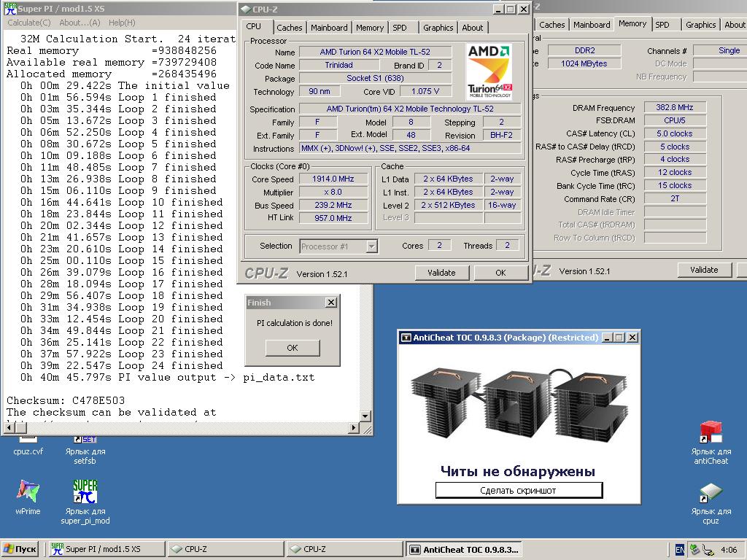This screenshot has height=560, width=747.
Task: Open the About...(A) menu in Super PI
Action: point(80,23)
